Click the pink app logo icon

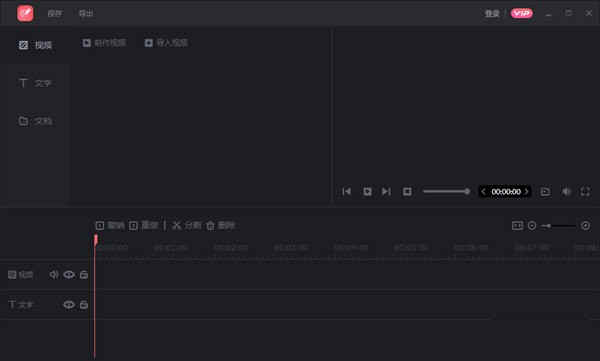click(x=25, y=13)
